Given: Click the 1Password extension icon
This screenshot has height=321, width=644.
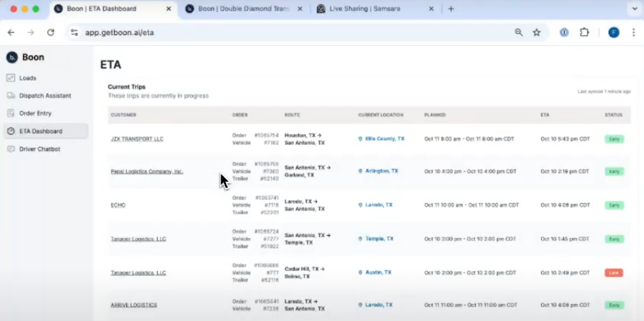Looking at the screenshot, I should click(x=564, y=32).
